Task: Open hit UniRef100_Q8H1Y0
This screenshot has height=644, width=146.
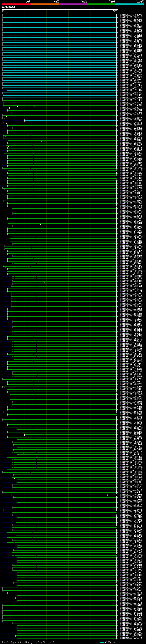Action: (x=131, y=25)
